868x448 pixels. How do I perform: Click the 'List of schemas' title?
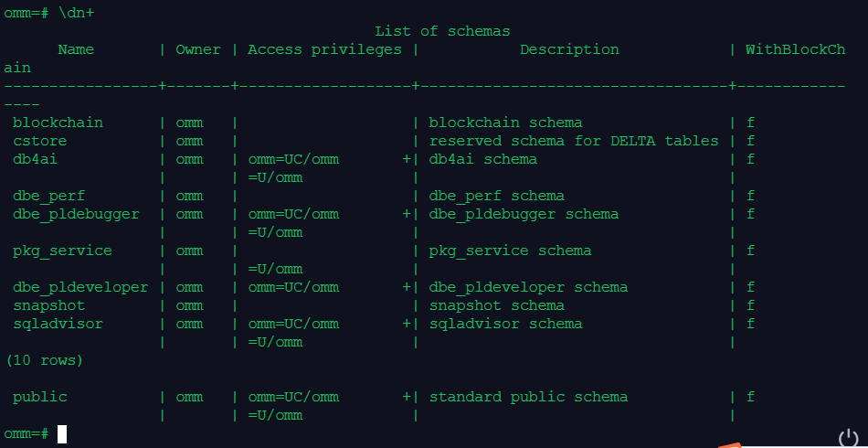tap(442, 31)
